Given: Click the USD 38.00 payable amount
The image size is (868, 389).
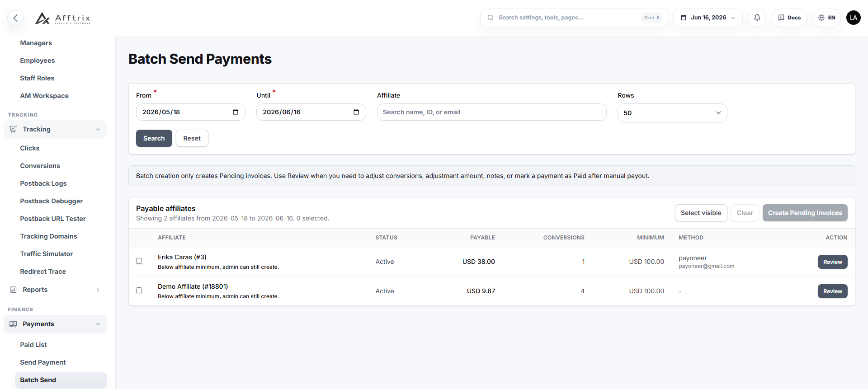Looking at the screenshot, I should (479, 262).
